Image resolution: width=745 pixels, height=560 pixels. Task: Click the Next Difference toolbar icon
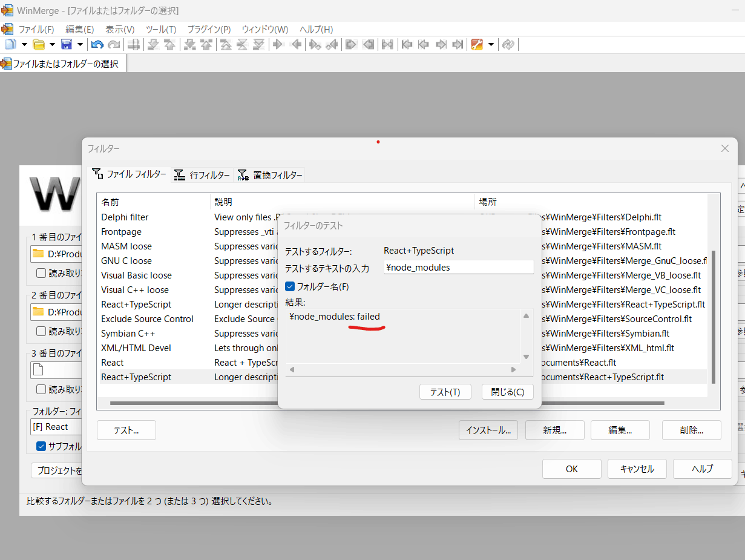[153, 44]
